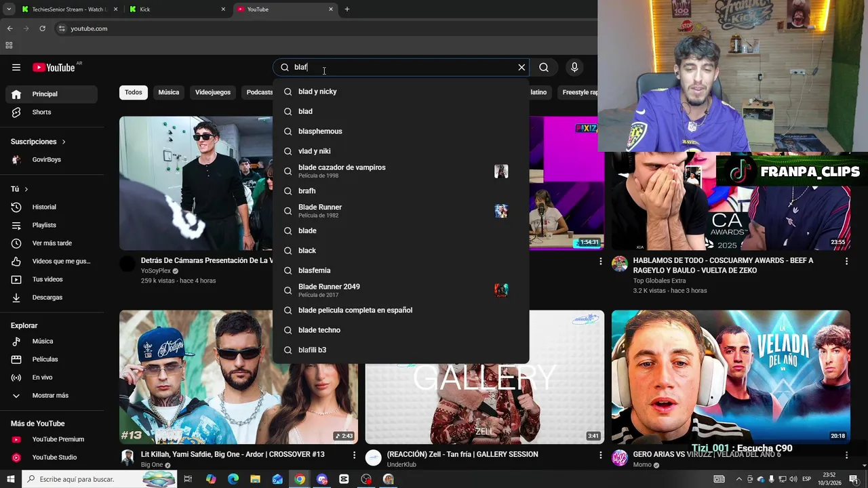Select the 'Videojuegos' filter chip
The image size is (868, 488).
pyautogui.click(x=213, y=92)
